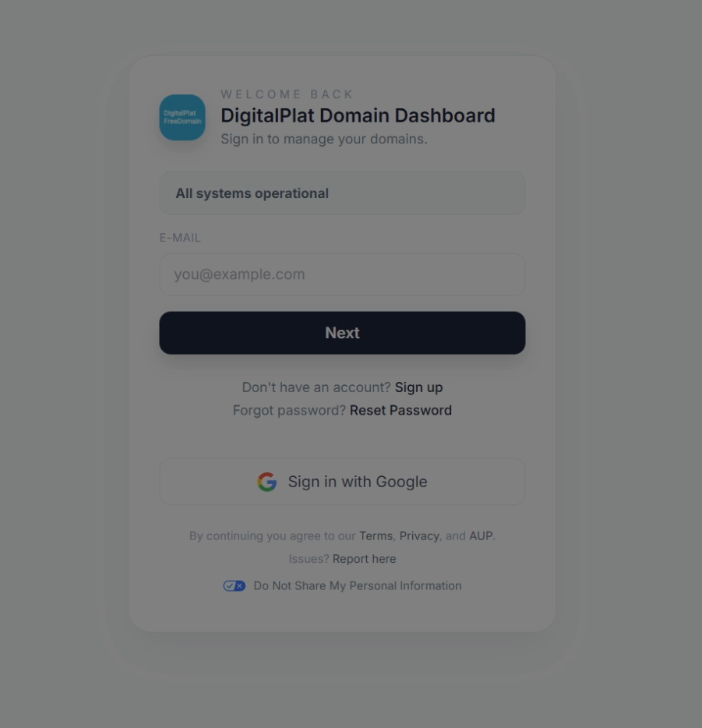The height and width of the screenshot is (728, 702).
Task: Click the WELCOME BACK text
Action: click(x=288, y=94)
